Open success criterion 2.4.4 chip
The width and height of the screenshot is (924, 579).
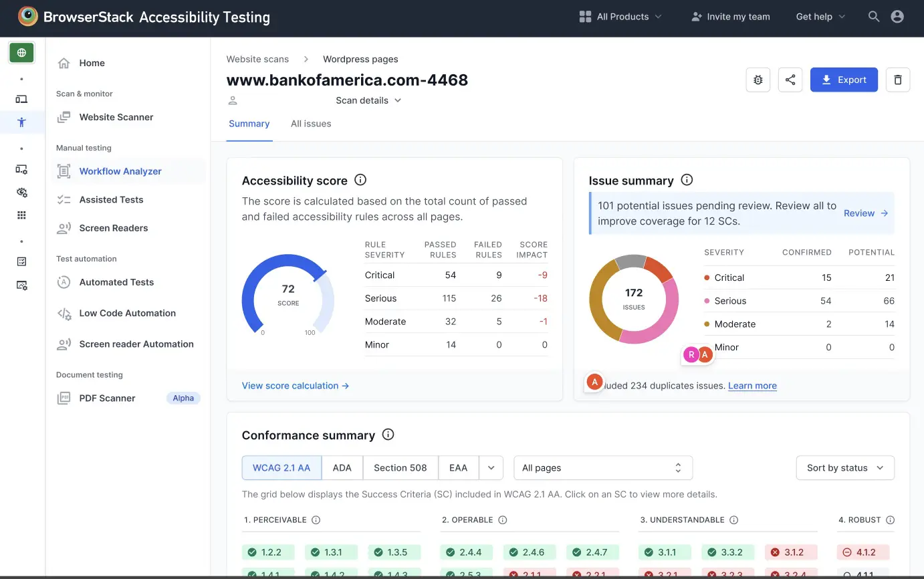[467, 552]
